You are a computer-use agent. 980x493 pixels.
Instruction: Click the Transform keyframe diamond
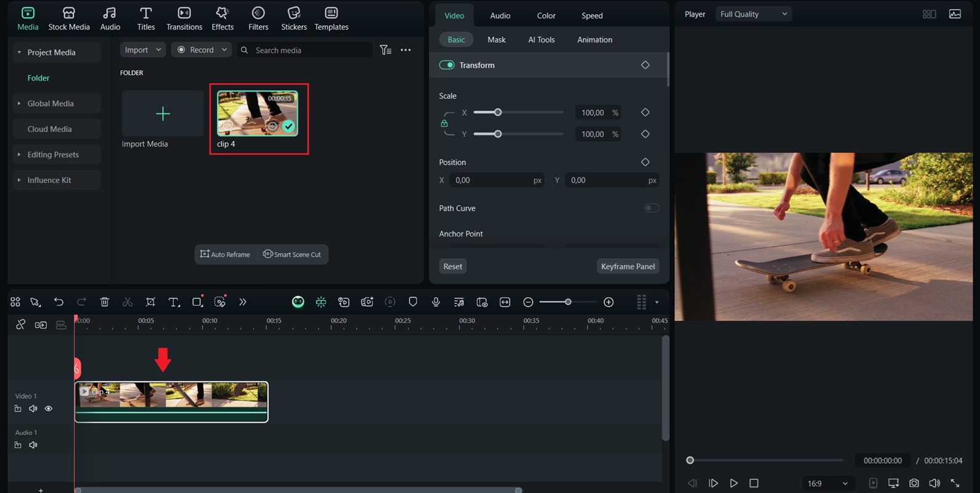click(645, 65)
